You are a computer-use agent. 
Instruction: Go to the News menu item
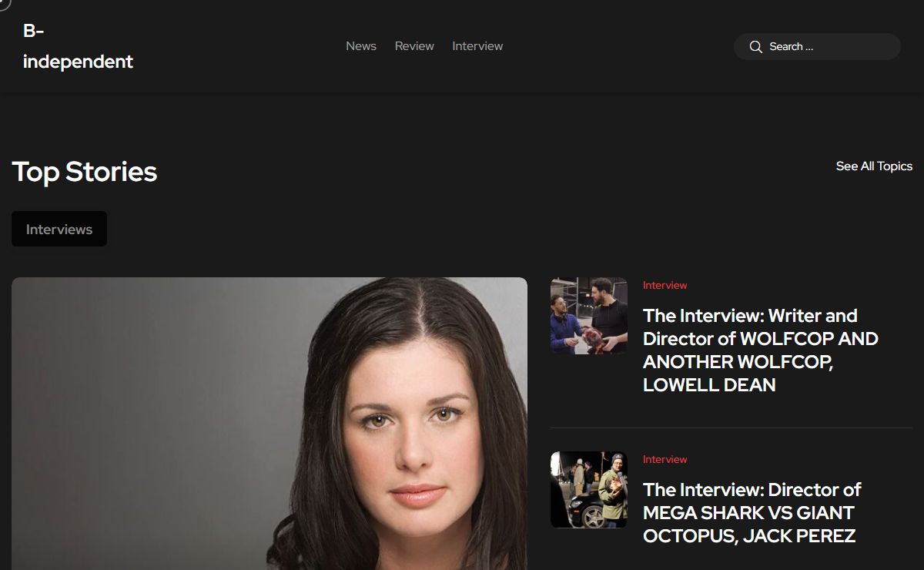point(360,46)
